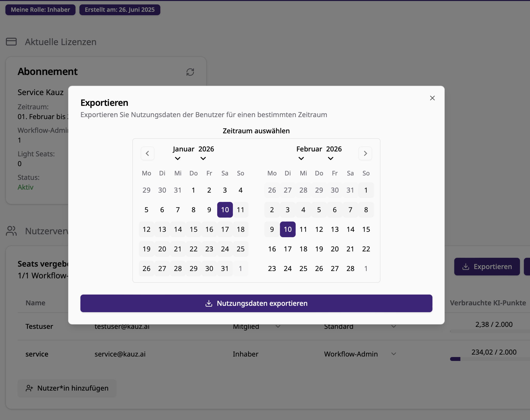This screenshot has width=530, height=420.
Task: Go to previous month in calendar
Action: tap(147, 153)
